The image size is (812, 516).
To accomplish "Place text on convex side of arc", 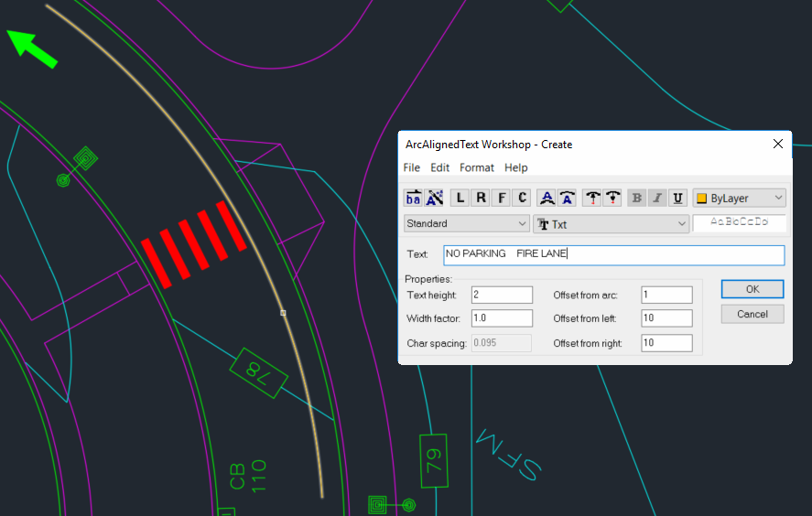I will pyautogui.click(x=547, y=198).
